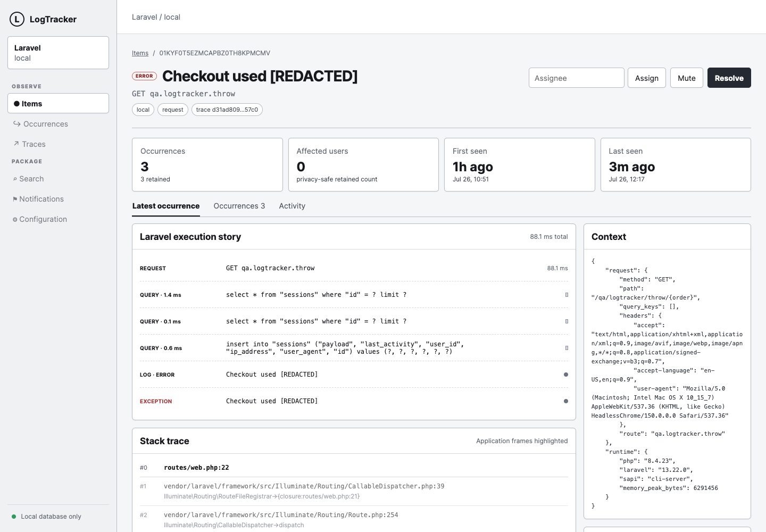Open the Items sidebar entry

point(58,103)
